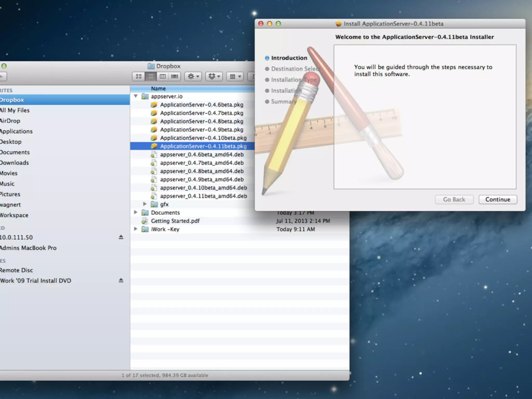Viewport: 532px width, 399px height.
Task: Click the Finder forward navigation arrow
Action: [x=2, y=76]
